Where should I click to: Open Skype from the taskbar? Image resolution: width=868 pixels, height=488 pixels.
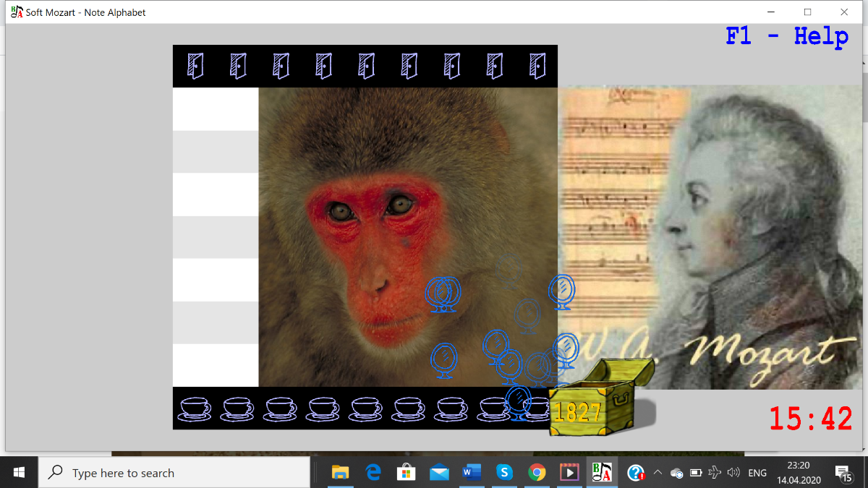(x=504, y=473)
